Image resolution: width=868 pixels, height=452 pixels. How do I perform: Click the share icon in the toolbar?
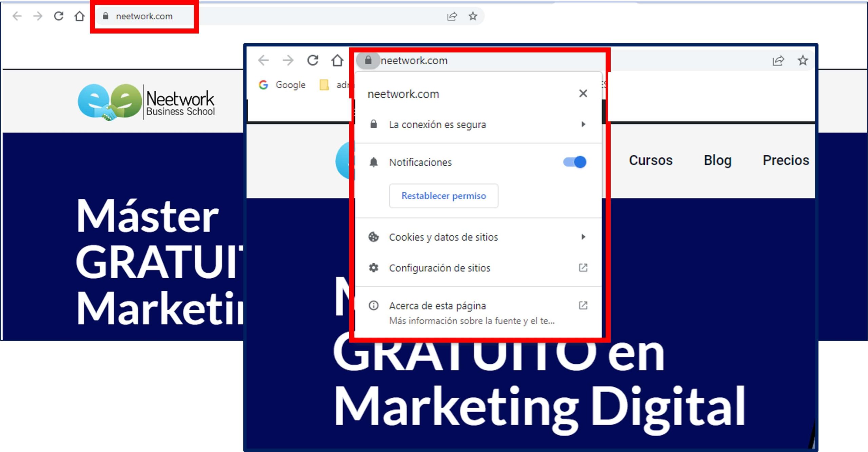click(x=779, y=60)
